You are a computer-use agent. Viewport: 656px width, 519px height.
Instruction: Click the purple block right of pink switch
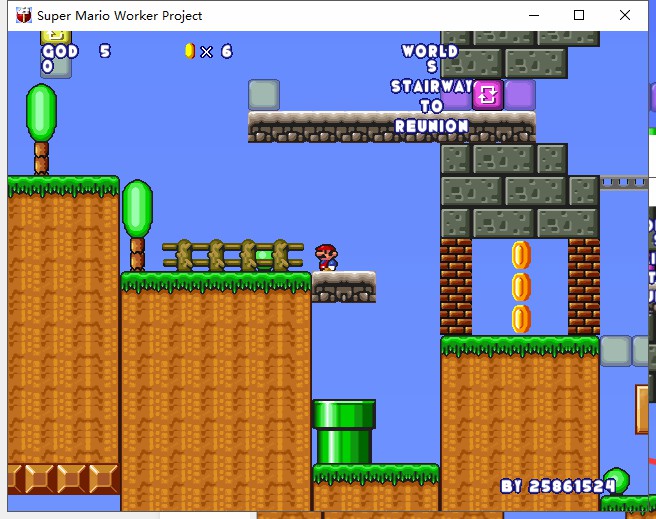coord(520,95)
